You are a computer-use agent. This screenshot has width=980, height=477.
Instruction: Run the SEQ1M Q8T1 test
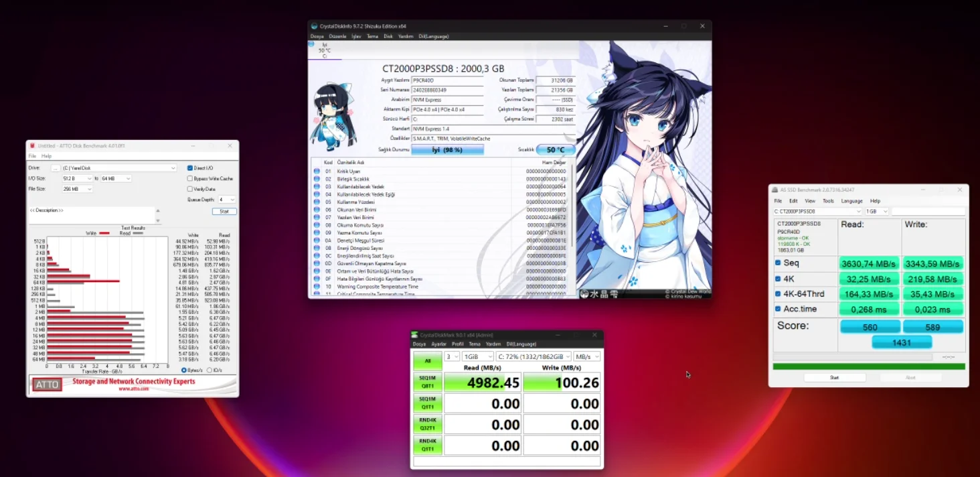pyautogui.click(x=427, y=382)
